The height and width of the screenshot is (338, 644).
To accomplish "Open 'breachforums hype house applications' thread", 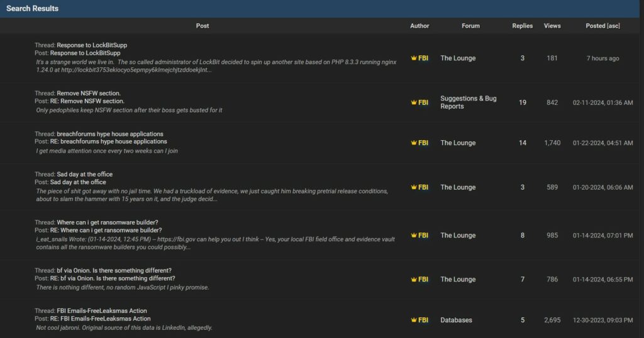I will tap(109, 134).
